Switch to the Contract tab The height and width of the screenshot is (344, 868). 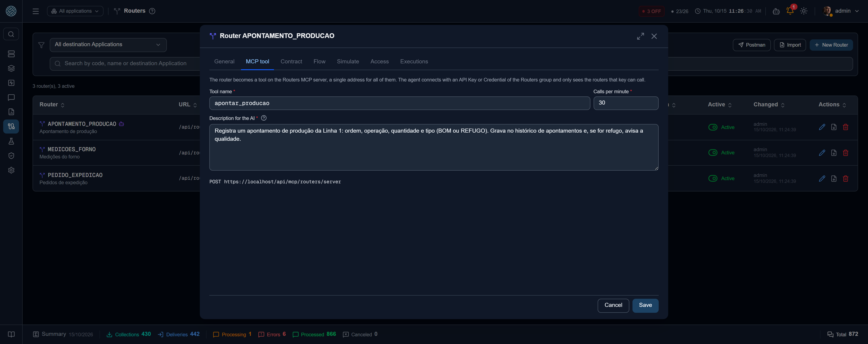(x=291, y=62)
